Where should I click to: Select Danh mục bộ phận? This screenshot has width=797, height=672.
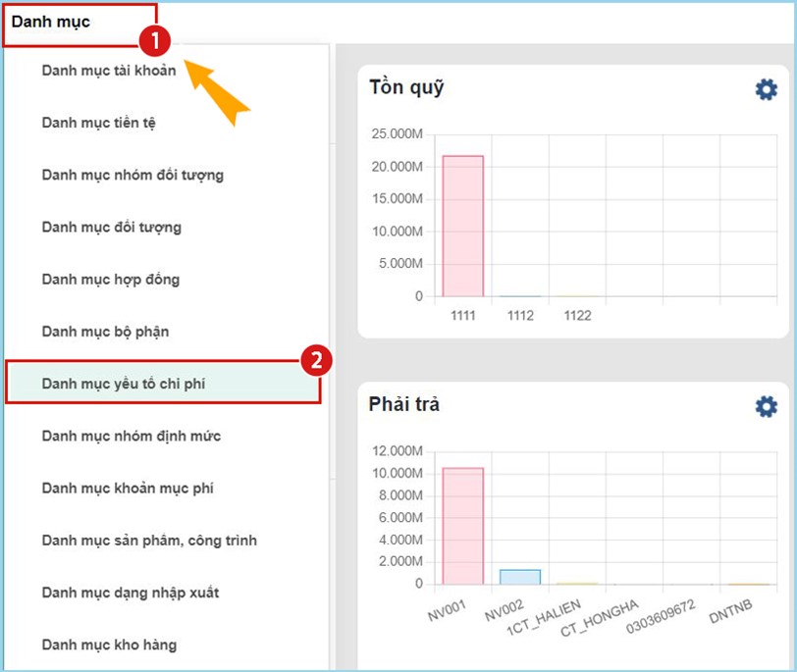(105, 331)
